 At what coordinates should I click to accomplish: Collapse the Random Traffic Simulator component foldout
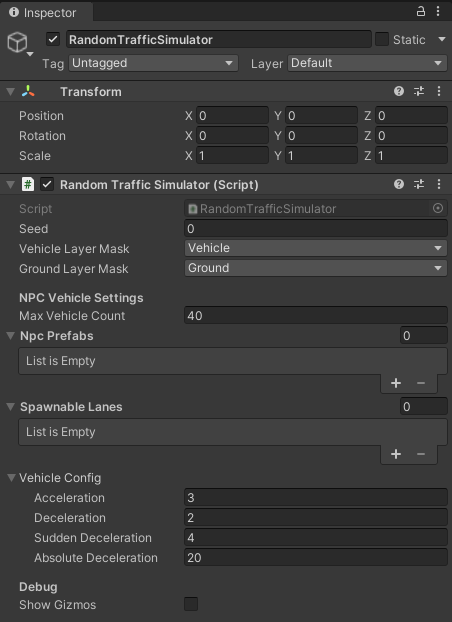pyautogui.click(x=11, y=184)
